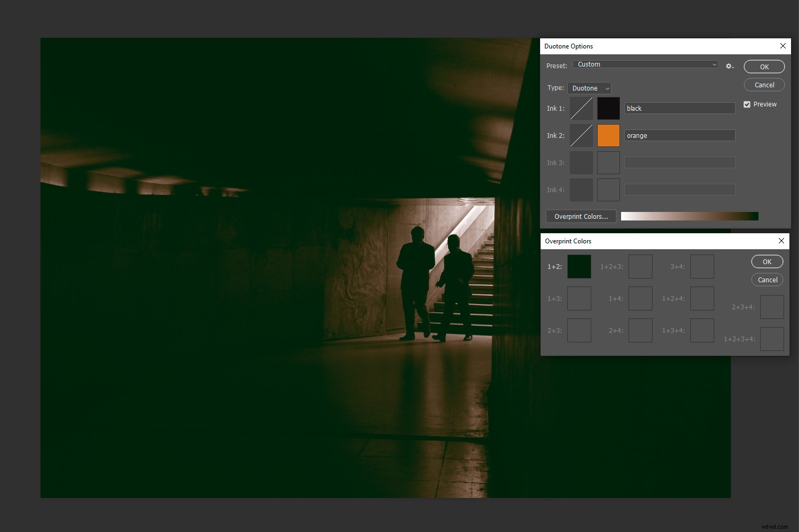
Task: Open the Overprint Colors dialog
Action: point(581,216)
